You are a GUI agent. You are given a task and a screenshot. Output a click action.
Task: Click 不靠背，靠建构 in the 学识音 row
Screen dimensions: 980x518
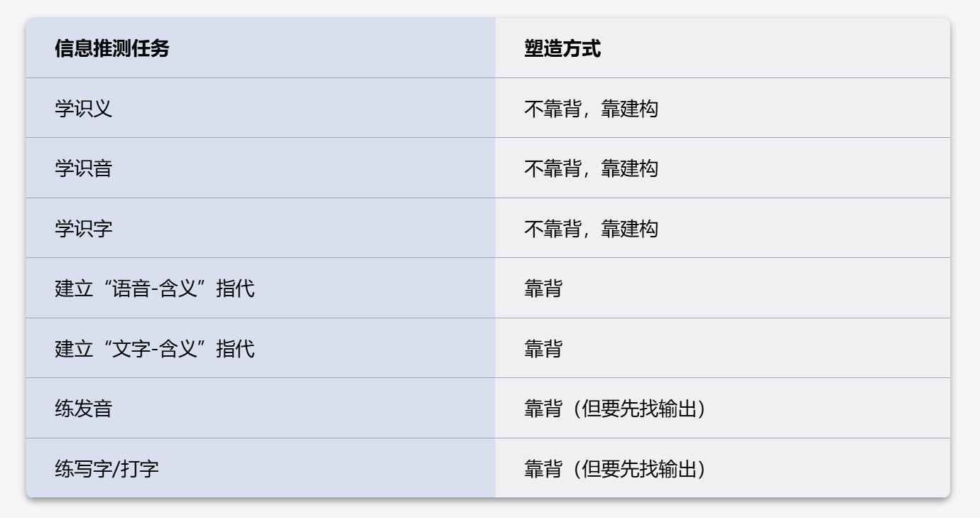pos(591,168)
